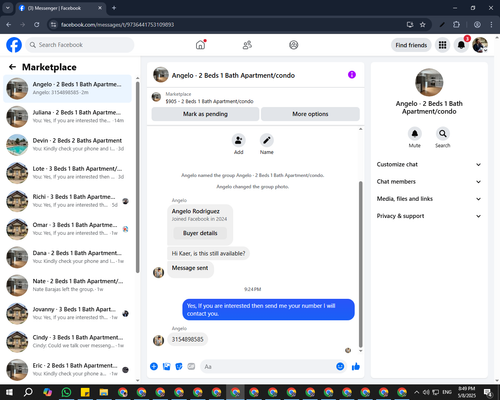
Task: Click the Add people icon
Action: pyautogui.click(x=239, y=140)
